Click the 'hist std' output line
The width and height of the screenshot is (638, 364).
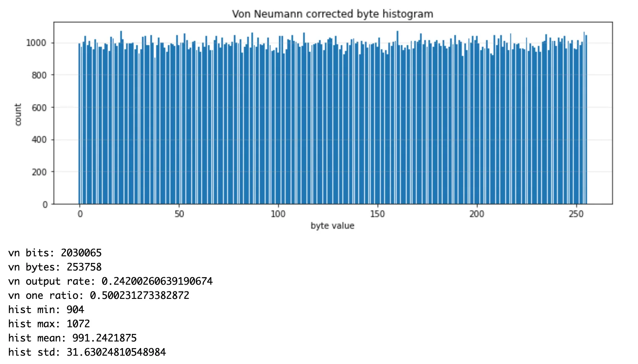pos(87,352)
